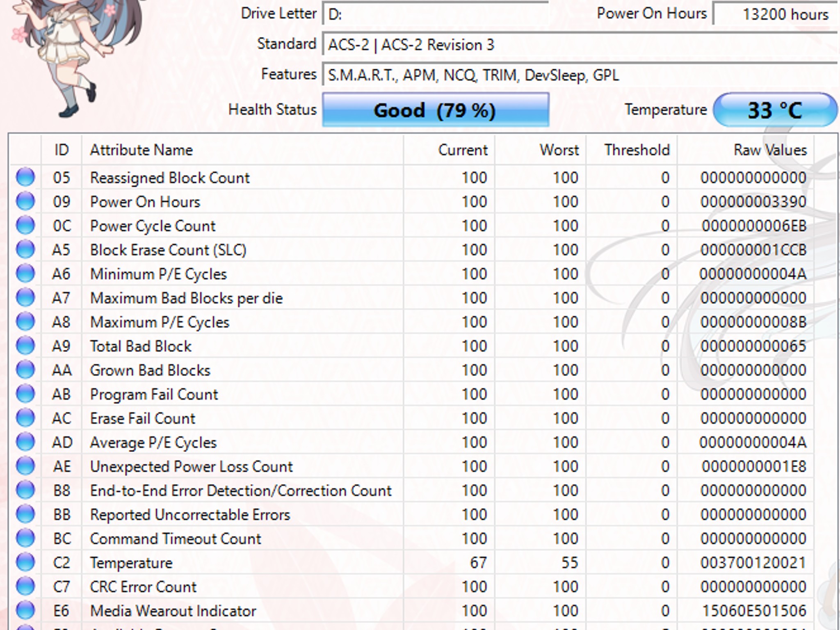This screenshot has height=630, width=840.
Task: Click the status orb for Minimum P/E Cycles
Action: pos(25,274)
